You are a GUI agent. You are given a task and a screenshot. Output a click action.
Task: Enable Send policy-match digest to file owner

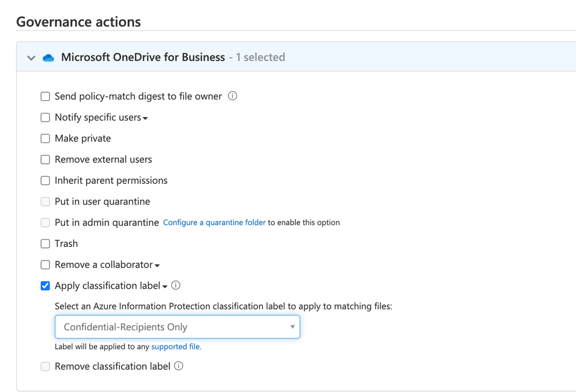tap(45, 96)
